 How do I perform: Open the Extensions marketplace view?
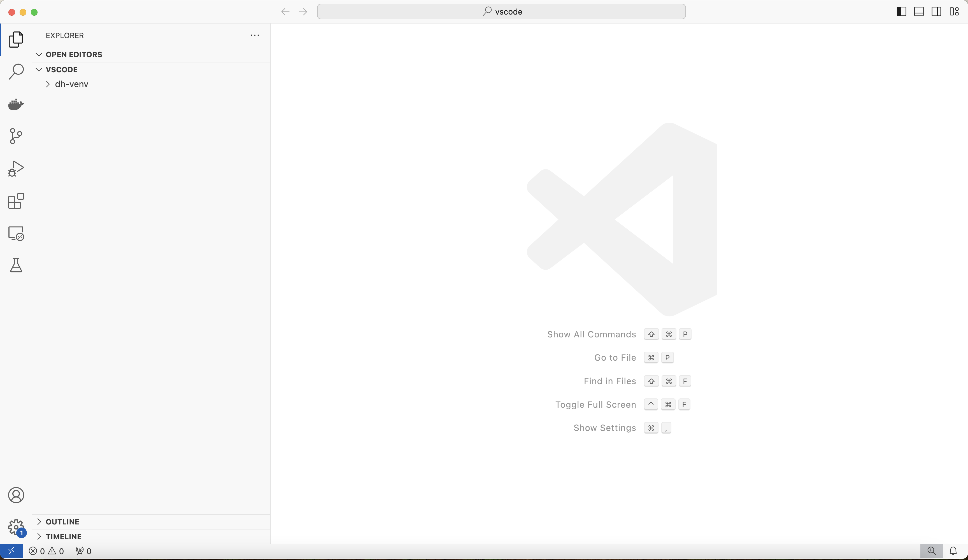pos(16,201)
